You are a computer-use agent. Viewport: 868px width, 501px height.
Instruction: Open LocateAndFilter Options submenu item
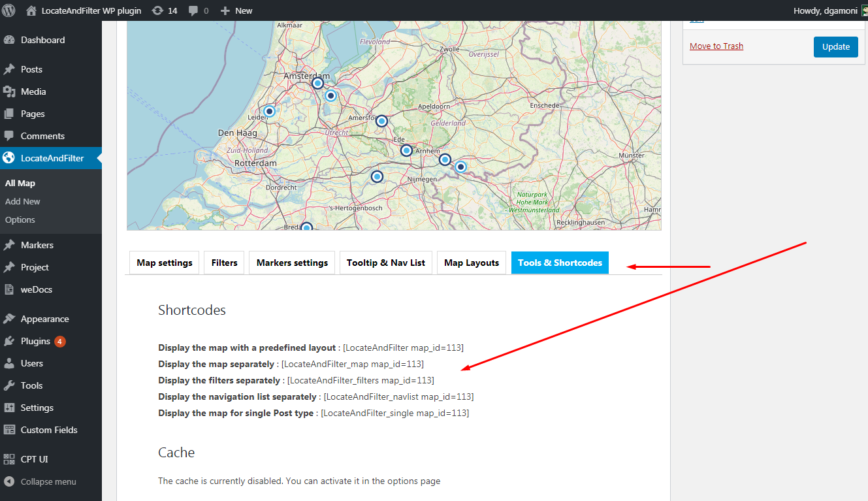tap(20, 219)
